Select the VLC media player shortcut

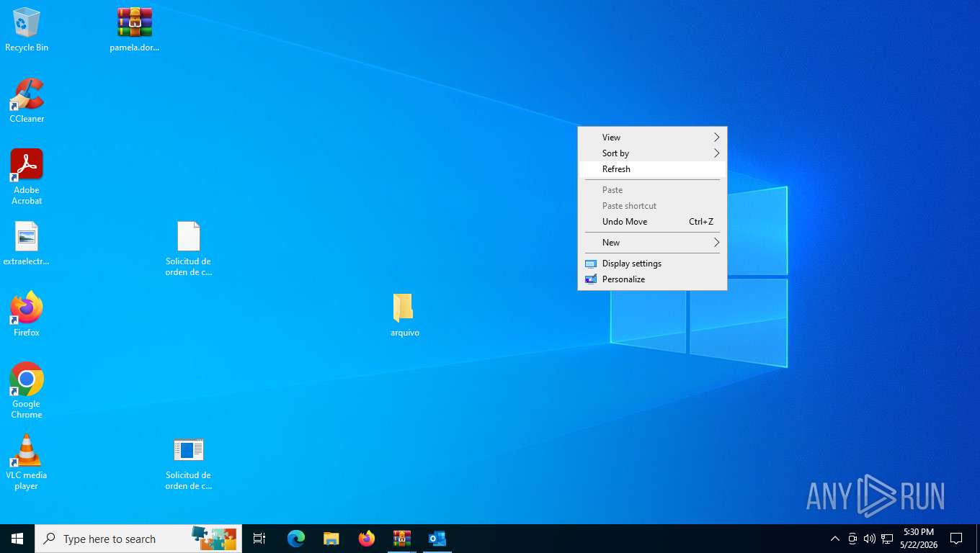point(27,462)
